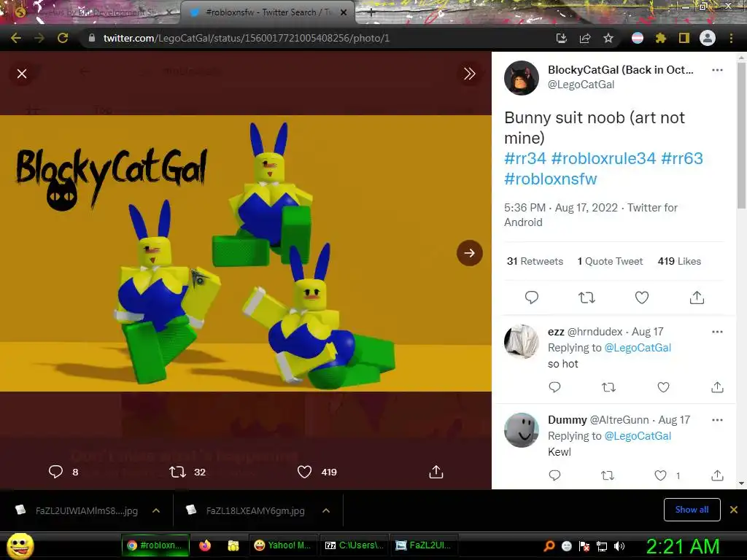Share ezz's reply
Viewport: 747px width, 560px height.
point(718,387)
